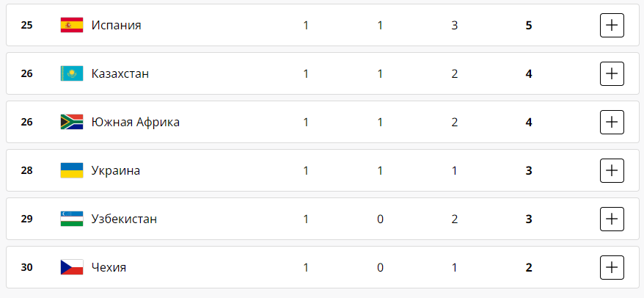Click the Spain flag icon
The image size is (644, 298).
[x=71, y=26]
